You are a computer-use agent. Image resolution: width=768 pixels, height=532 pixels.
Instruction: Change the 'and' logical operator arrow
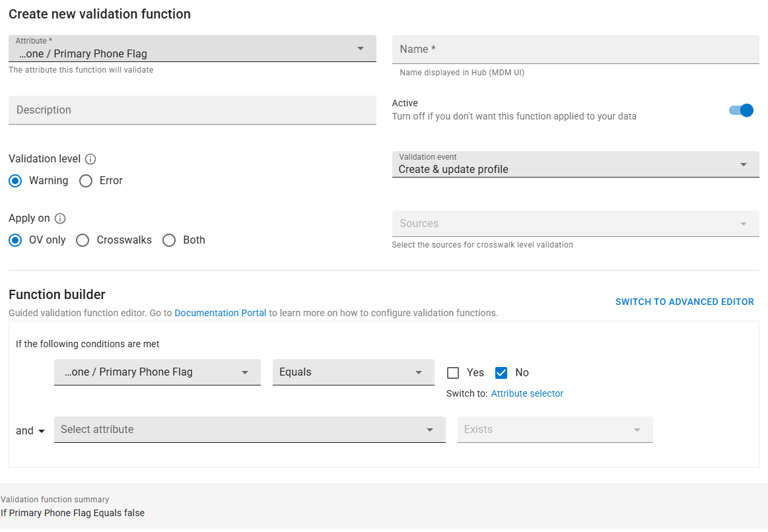click(41, 431)
